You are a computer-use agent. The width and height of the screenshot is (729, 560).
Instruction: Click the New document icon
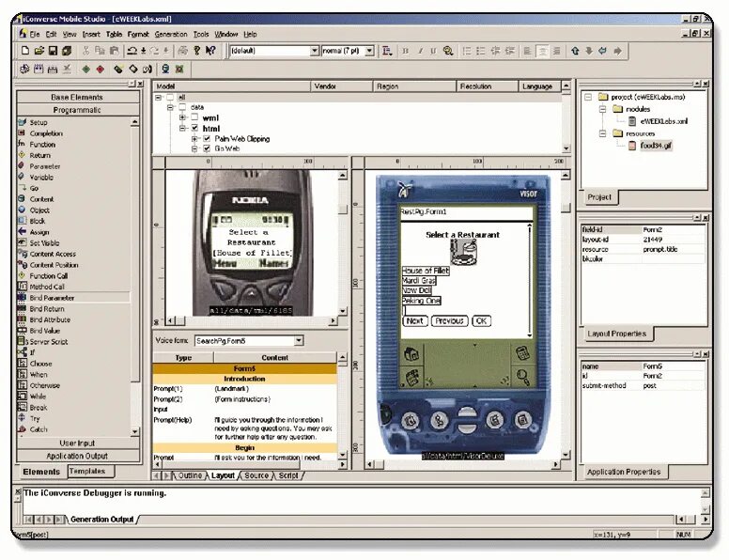[25, 50]
